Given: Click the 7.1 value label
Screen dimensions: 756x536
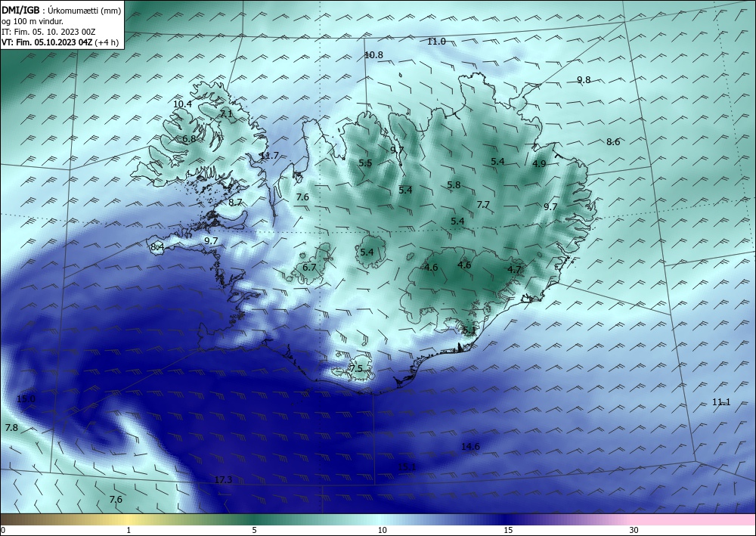Looking at the screenshot, I should [226, 114].
